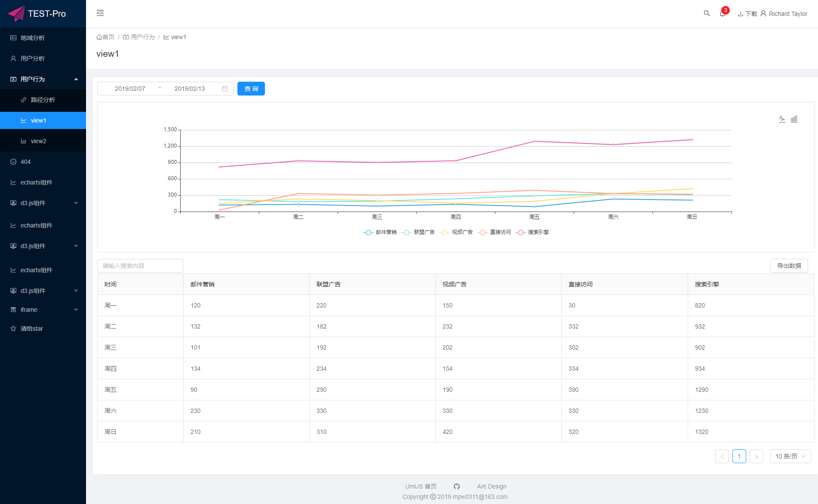Switch chart to bar view icon
Viewport: 818px width, 504px height.
tap(794, 119)
